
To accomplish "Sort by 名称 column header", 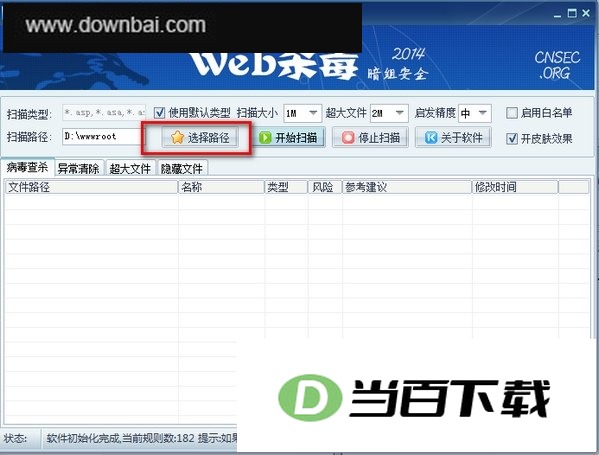I will 221,187.
